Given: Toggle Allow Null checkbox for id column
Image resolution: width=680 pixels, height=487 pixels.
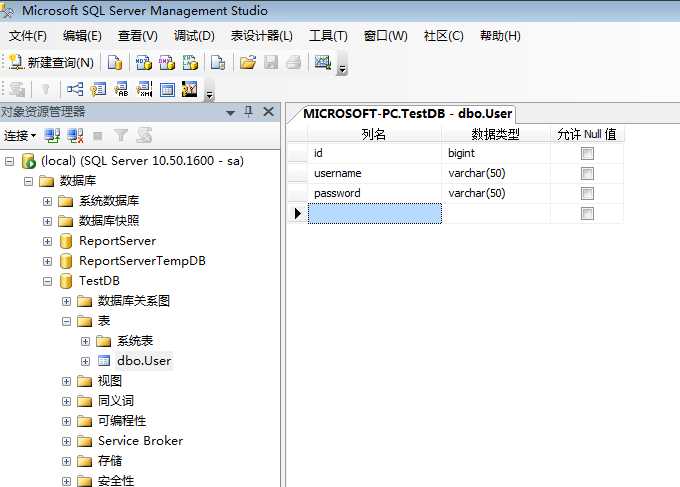Looking at the screenshot, I should [x=587, y=154].
